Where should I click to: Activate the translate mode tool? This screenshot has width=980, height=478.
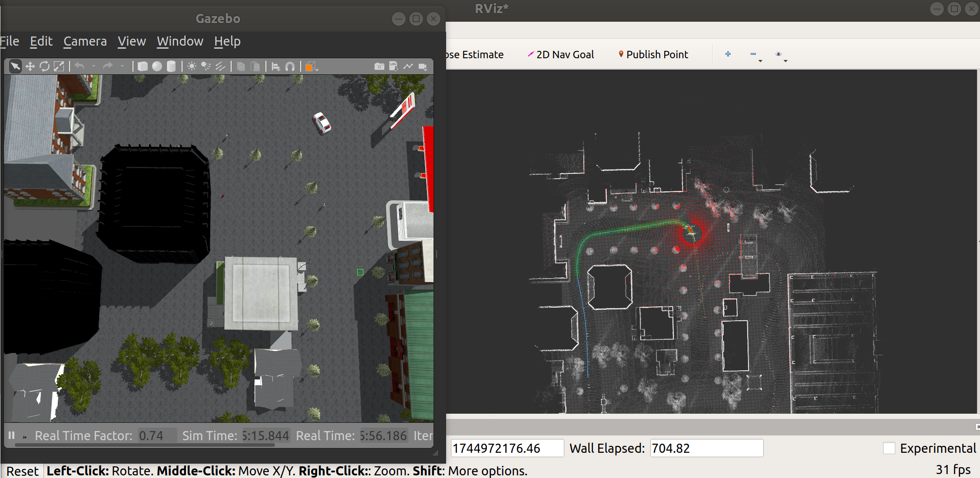(30, 66)
